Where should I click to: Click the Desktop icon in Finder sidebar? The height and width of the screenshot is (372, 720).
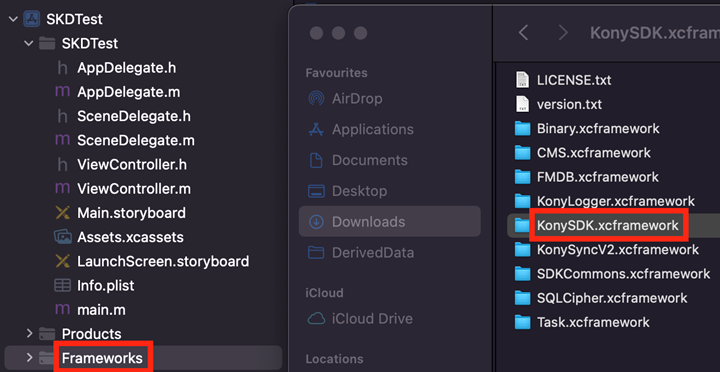pyautogui.click(x=315, y=191)
